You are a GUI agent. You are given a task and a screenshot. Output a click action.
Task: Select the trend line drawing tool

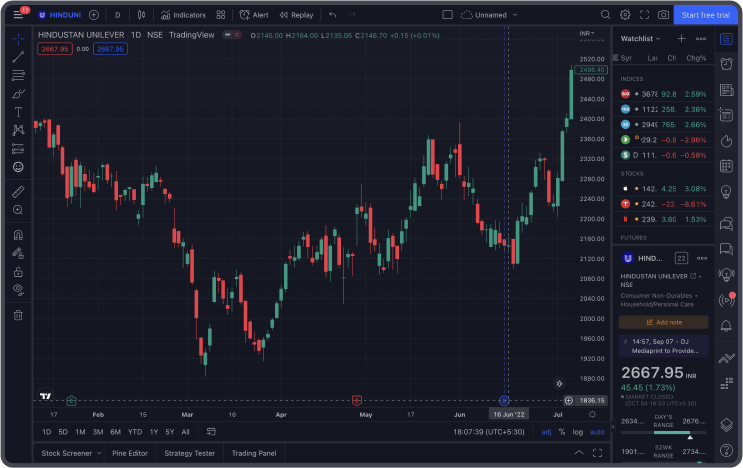tap(18, 57)
